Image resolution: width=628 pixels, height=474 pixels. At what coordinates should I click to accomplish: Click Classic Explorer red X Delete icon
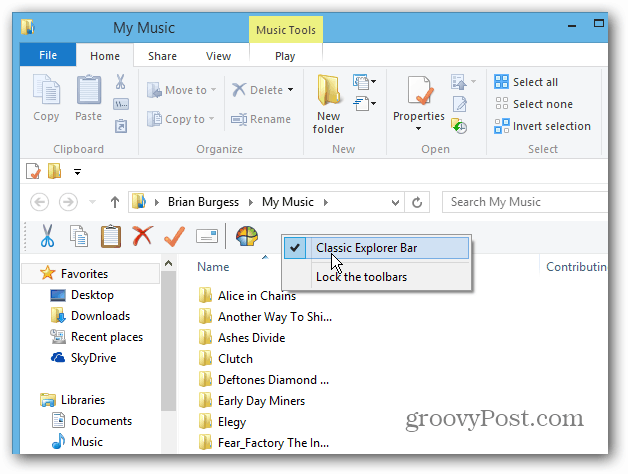[x=143, y=236]
